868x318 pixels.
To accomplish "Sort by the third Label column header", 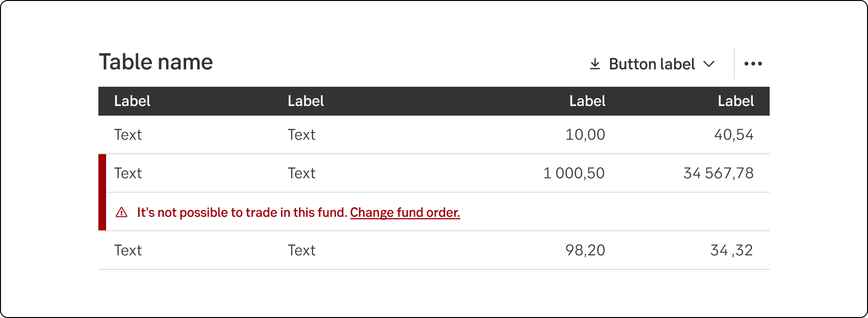I will [x=587, y=101].
